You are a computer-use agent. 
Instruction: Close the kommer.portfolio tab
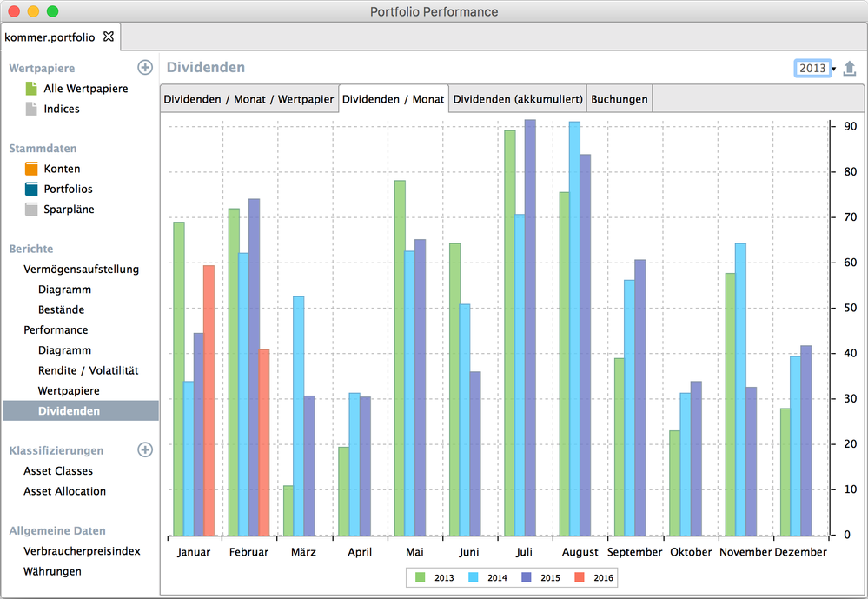tap(109, 37)
